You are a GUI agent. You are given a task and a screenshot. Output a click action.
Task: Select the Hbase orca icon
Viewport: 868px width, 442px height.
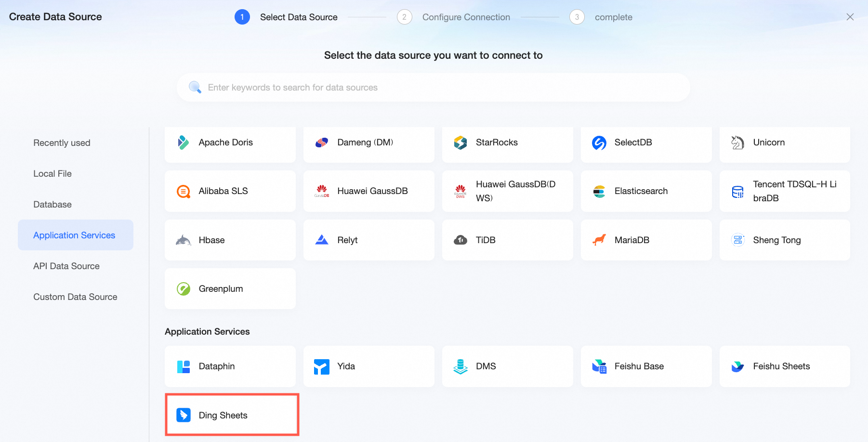183,240
